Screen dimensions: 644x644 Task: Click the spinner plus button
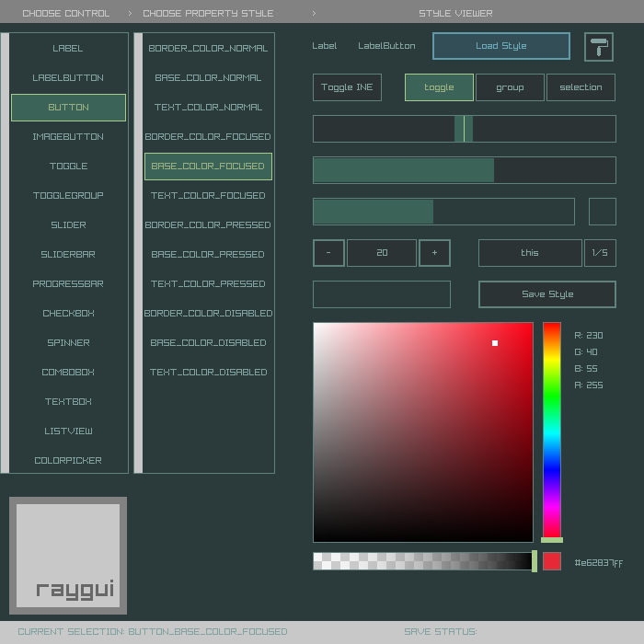tap(434, 253)
